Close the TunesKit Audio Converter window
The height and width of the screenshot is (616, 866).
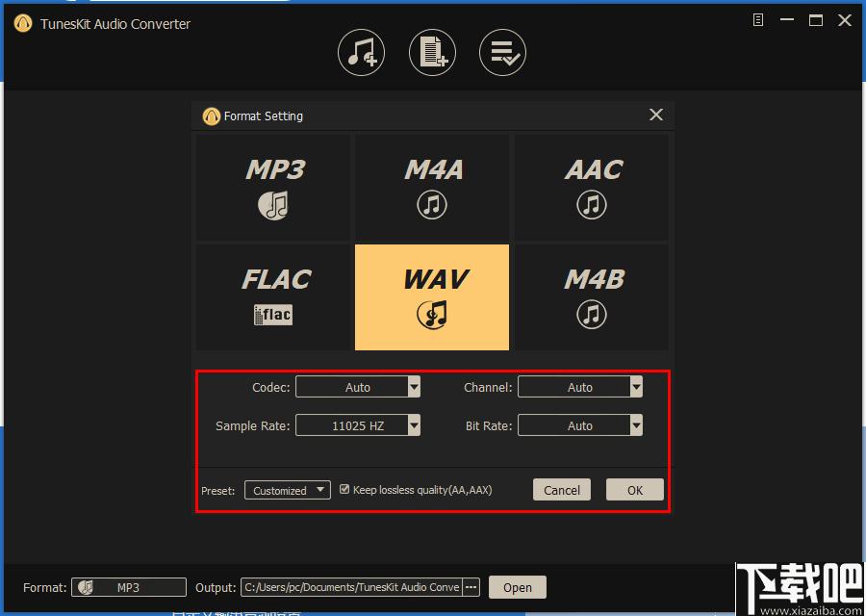pos(845,20)
